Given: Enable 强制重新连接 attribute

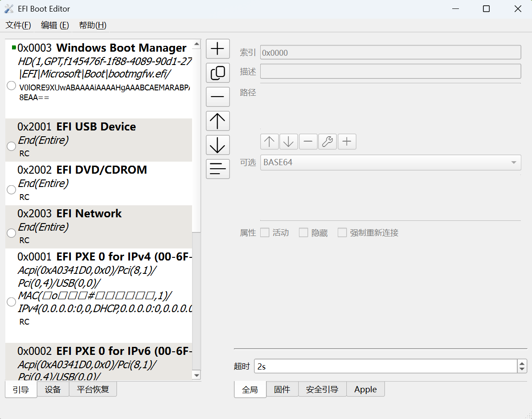Looking at the screenshot, I should [342, 232].
